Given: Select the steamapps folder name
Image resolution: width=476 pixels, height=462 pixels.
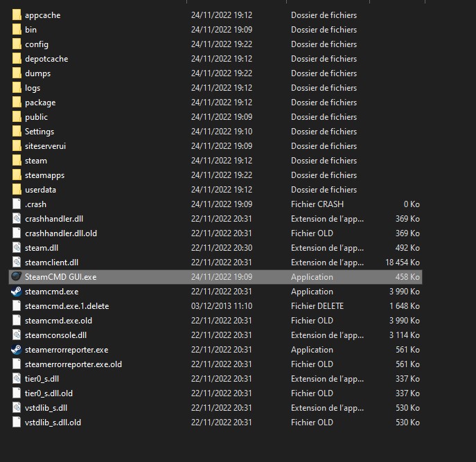Looking at the screenshot, I should 44,175.
